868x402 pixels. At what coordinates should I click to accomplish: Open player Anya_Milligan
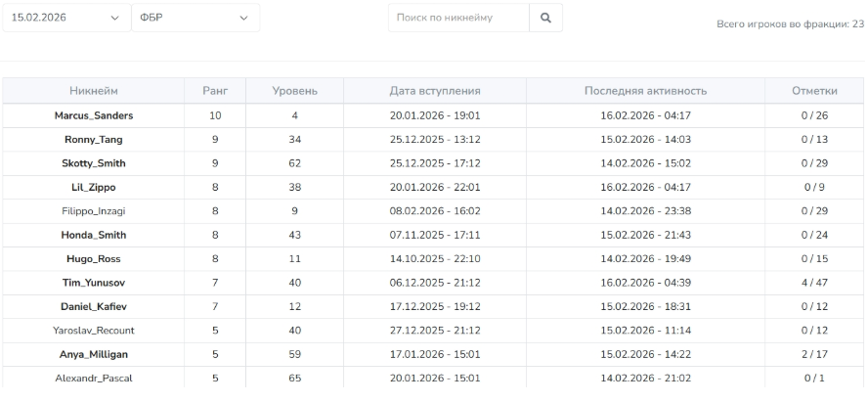pos(94,354)
